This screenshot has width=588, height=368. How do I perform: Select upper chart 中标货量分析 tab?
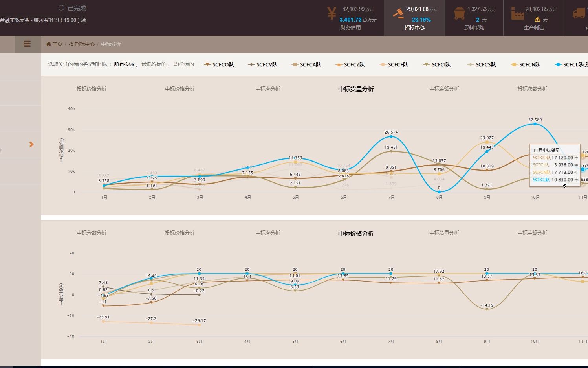pyautogui.click(x=356, y=89)
